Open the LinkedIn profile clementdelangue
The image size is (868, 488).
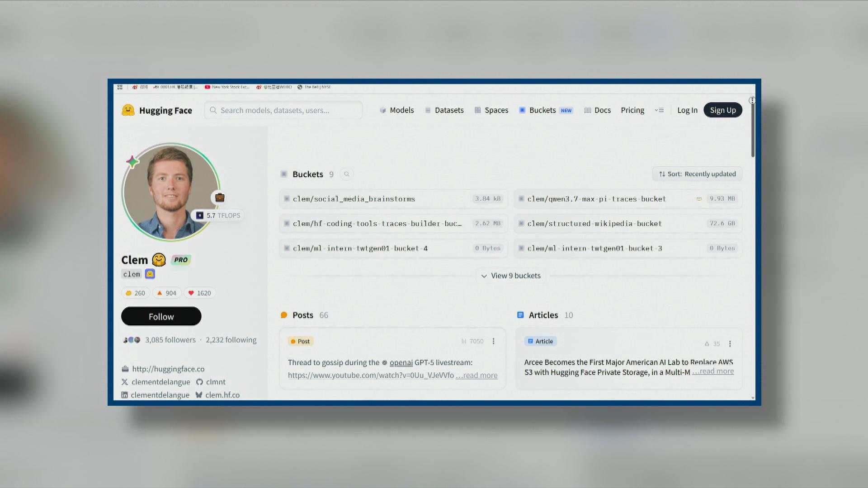click(156, 395)
